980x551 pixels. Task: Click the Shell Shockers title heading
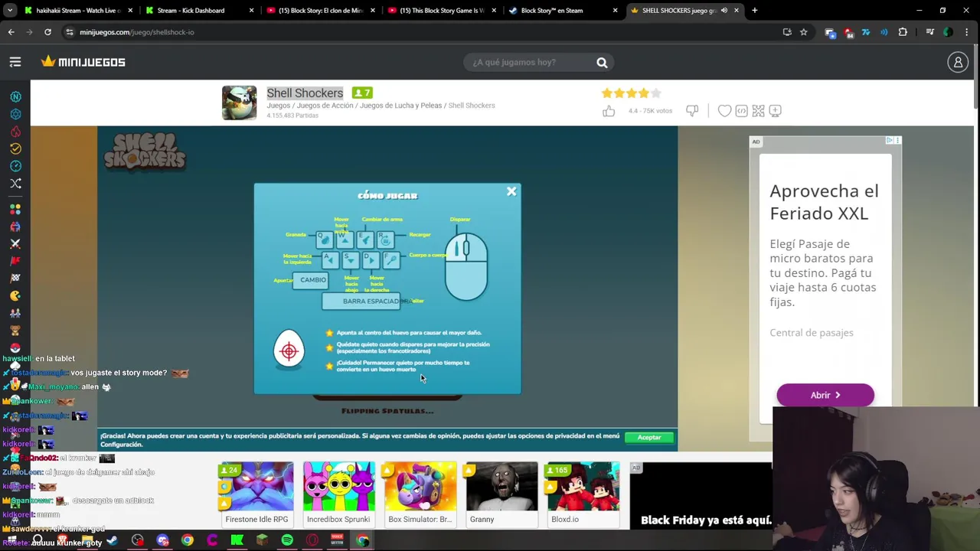tap(305, 93)
